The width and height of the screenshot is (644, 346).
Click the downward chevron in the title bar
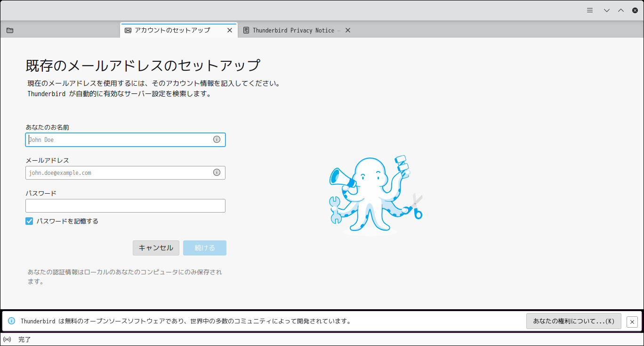pos(606,10)
